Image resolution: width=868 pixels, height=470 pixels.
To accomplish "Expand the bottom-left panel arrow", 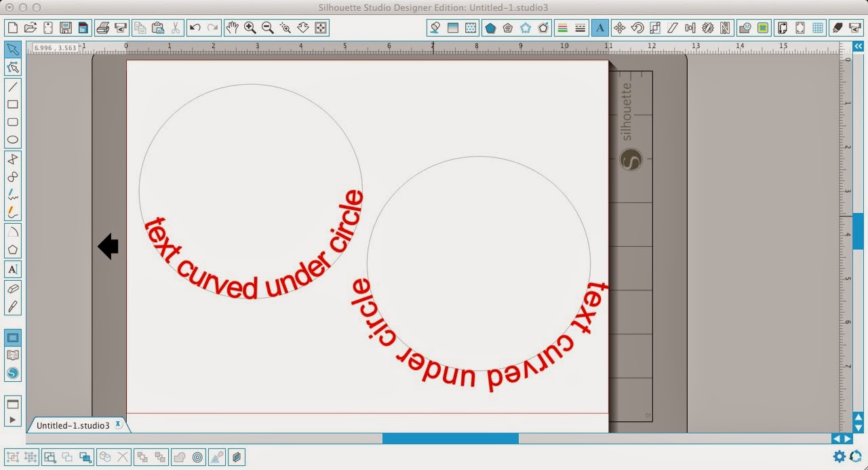I will [12, 420].
